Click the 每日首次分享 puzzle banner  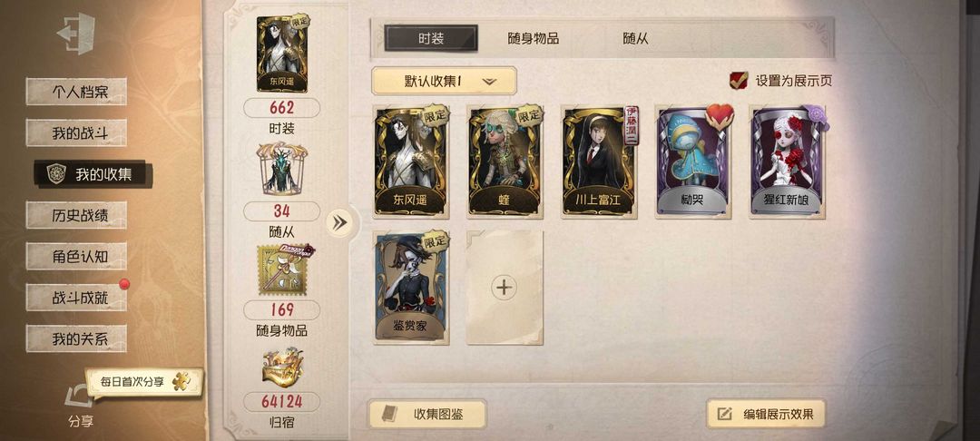click(x=144, y=382)
